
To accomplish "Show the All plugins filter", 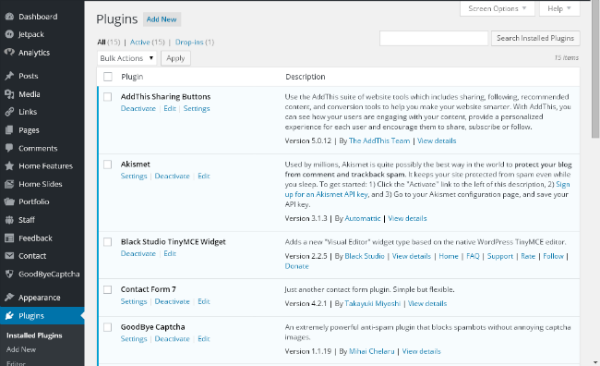I will pos(101,42).
